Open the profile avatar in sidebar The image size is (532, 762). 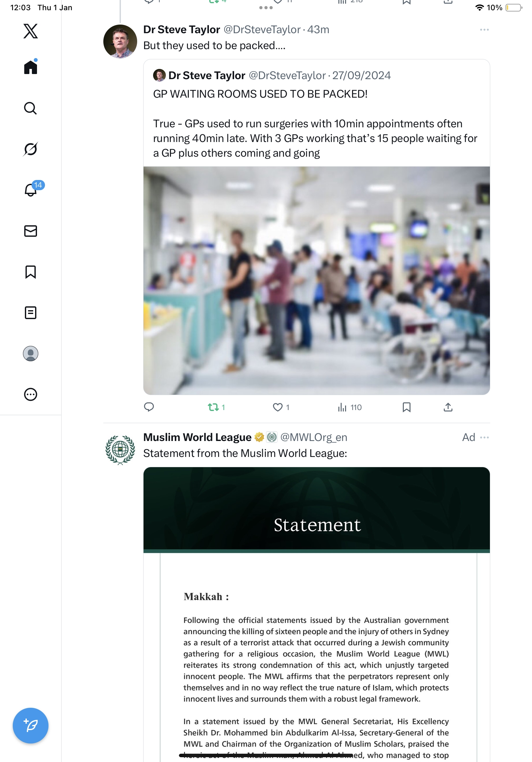click(31, 354)
